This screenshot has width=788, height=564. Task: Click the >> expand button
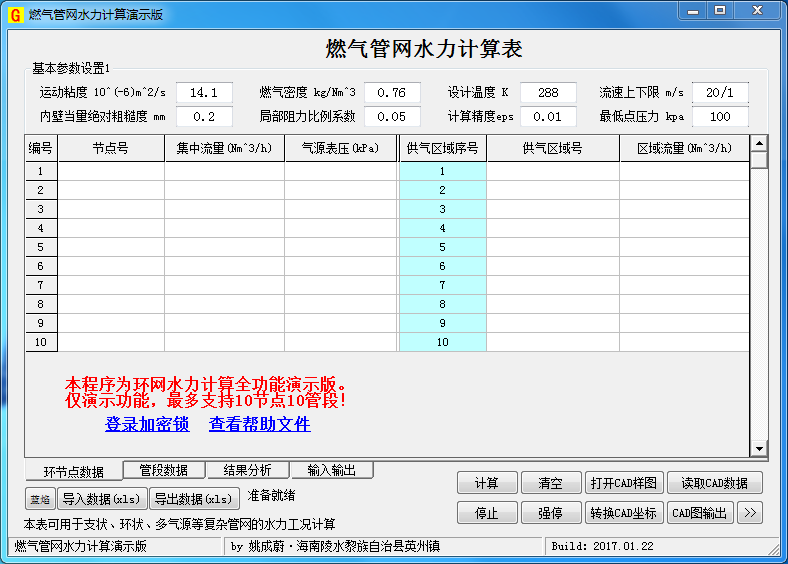click(x=750, y=513)
